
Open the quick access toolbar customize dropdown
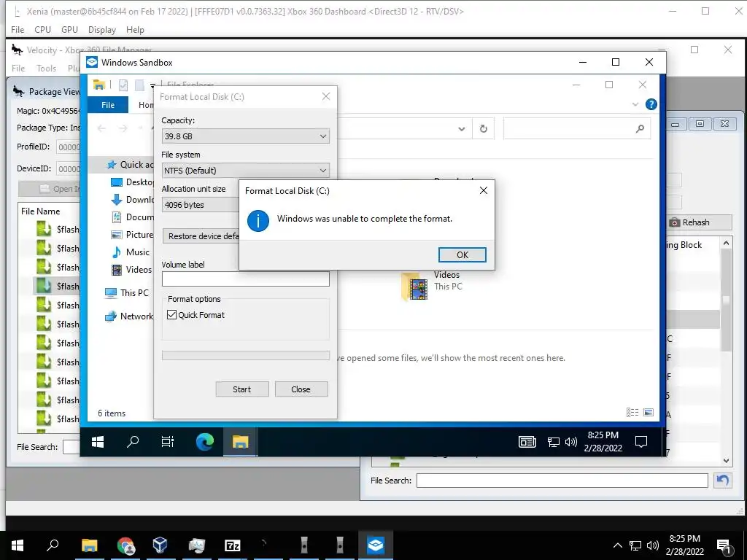point(152,86)
